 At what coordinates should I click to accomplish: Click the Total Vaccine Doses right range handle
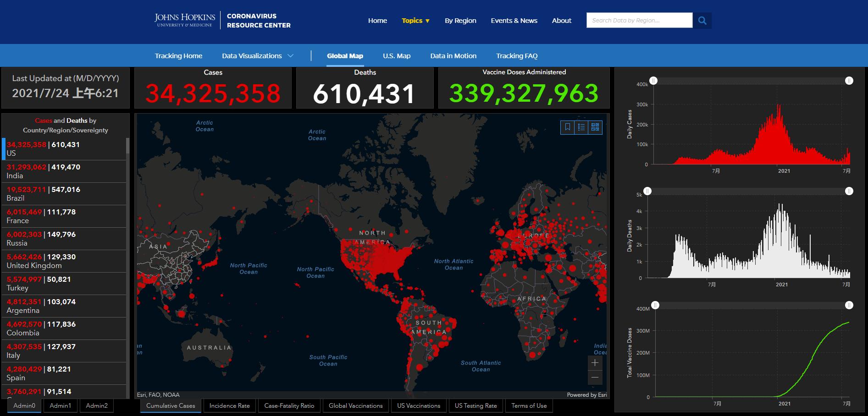click(x=849, y=305)
